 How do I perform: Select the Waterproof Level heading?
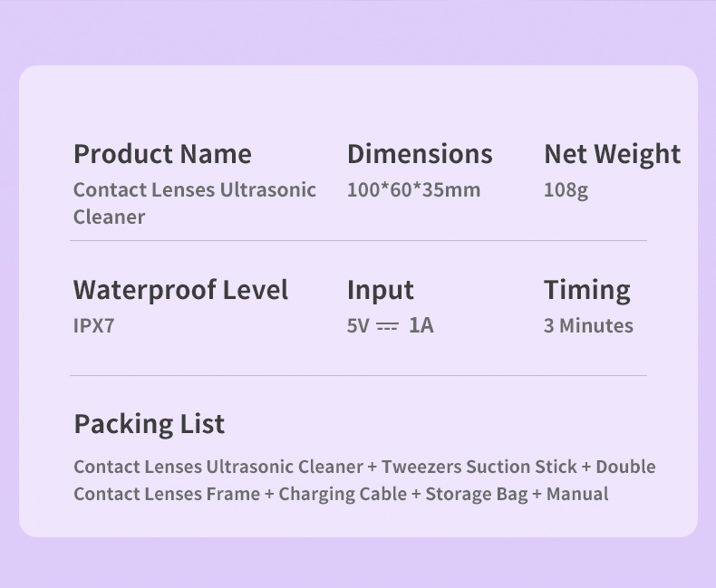click(x=181, y=290)
